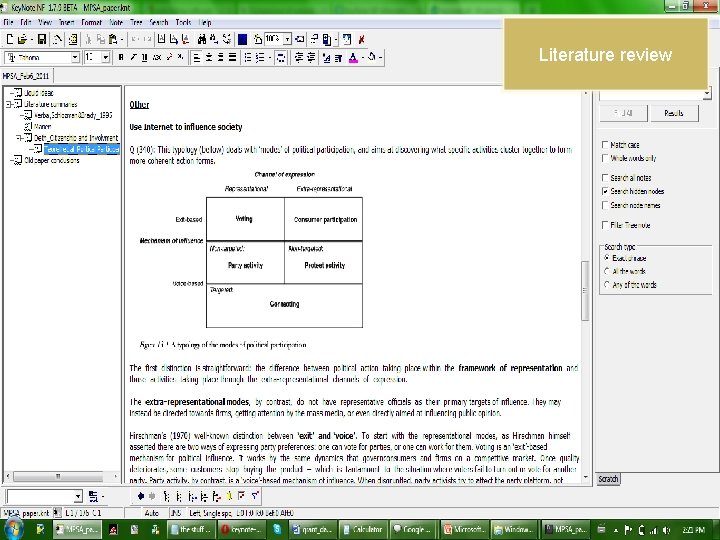Click the word wrap icon in formatting toolbar

[281, 57]
